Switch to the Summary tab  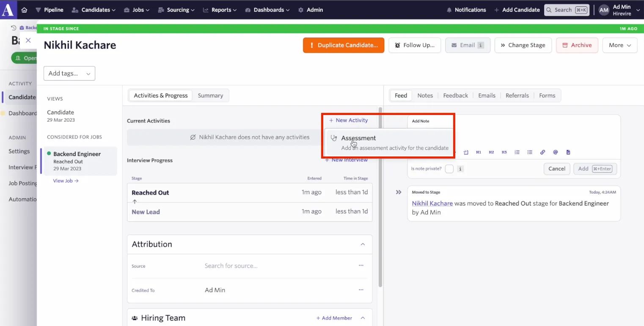coord(210,96)
